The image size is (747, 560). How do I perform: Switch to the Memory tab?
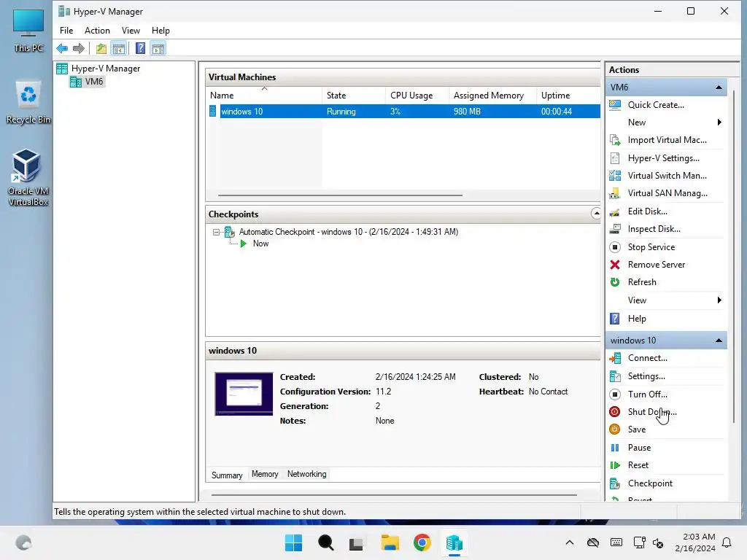coord(265,474)
